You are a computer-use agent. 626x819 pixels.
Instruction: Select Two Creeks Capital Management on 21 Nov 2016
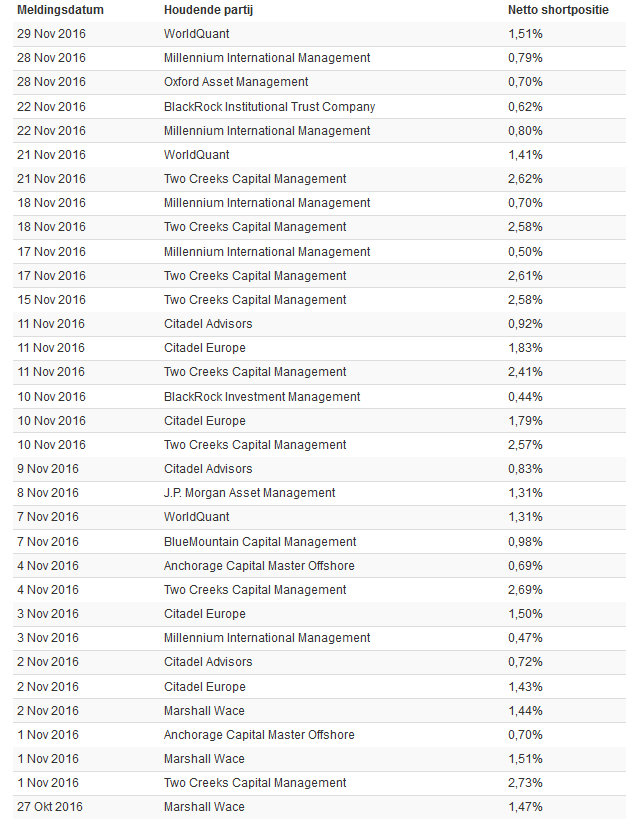tap(255, 179)
